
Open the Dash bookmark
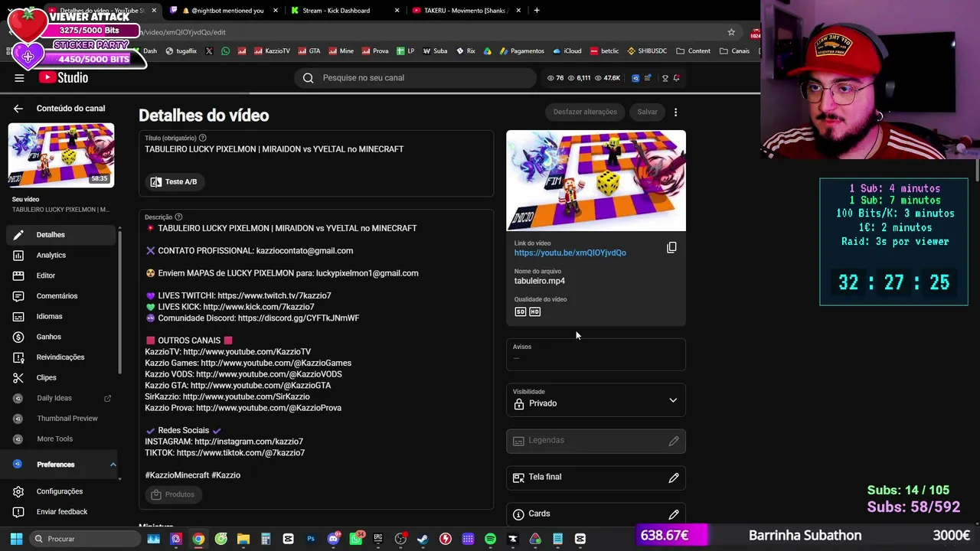coord(145,51)
